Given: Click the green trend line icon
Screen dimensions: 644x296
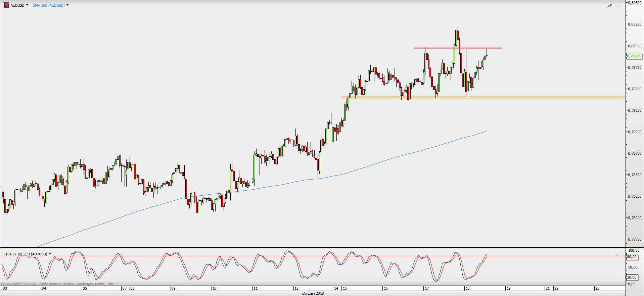Looking at the screenshot, I should point(610,6).
